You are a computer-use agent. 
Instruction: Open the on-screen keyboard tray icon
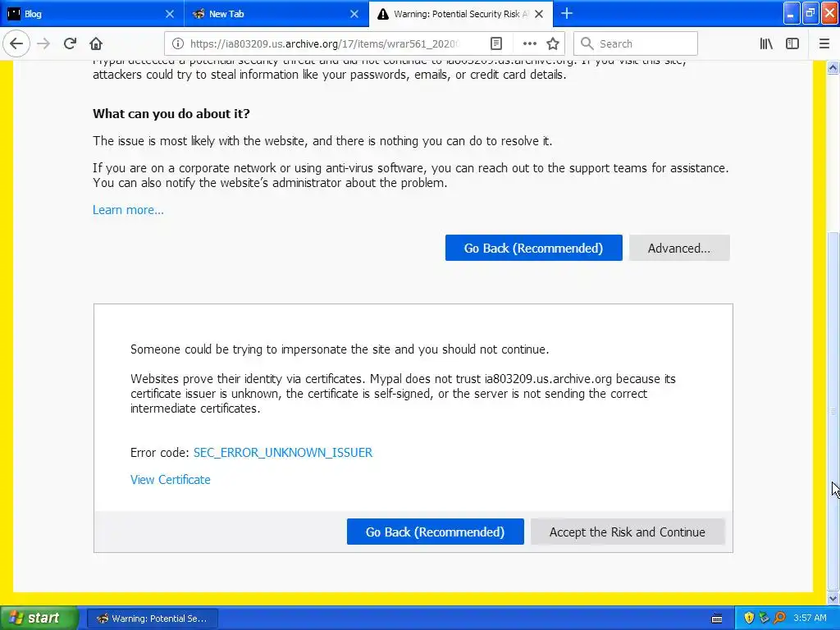tap(717, 619)
